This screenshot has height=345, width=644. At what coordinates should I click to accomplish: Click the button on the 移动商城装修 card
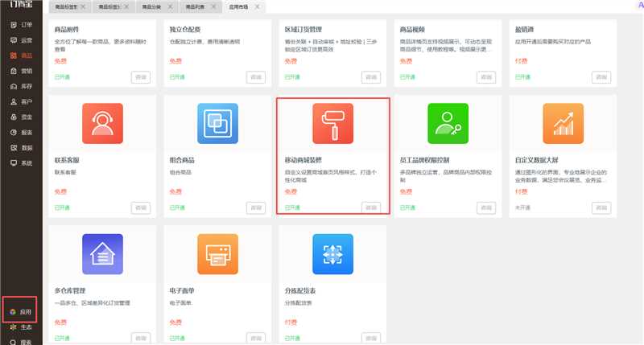coord(371,208)
